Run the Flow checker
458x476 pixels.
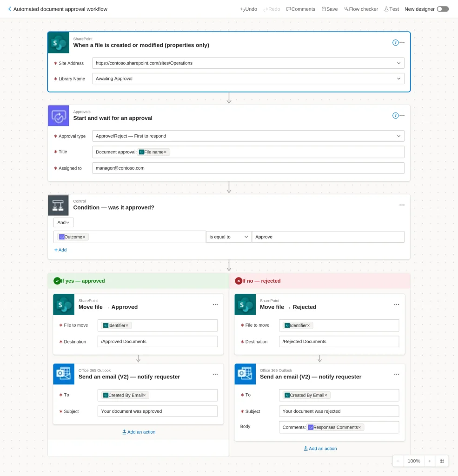coord(361,9)
